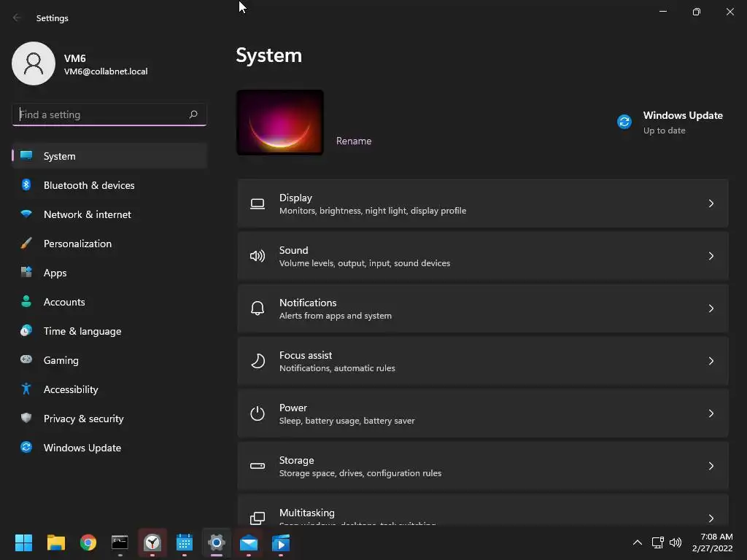Click the speaker volume tray icon
Viewport: 747px width, 560px height.
[675, 542]
